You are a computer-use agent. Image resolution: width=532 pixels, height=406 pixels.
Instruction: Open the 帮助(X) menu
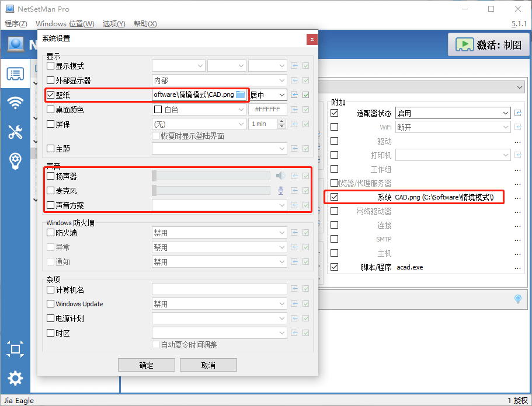point(145,24)
